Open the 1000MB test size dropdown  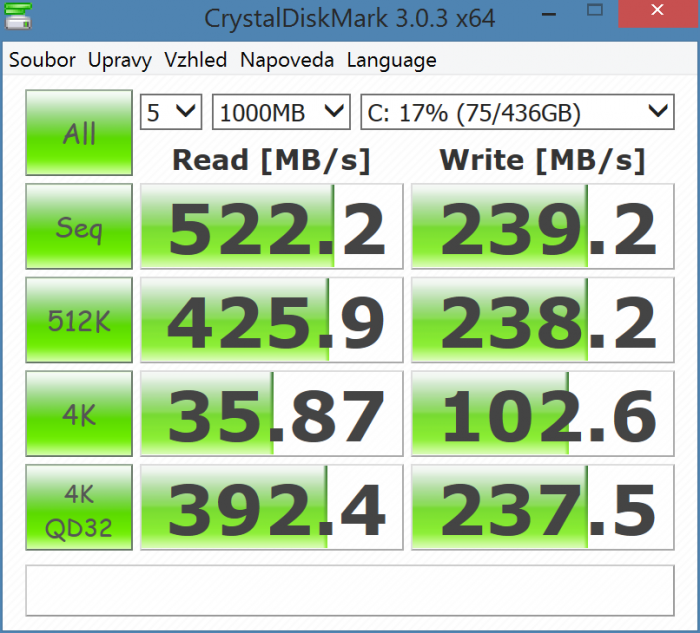(281, 112)
